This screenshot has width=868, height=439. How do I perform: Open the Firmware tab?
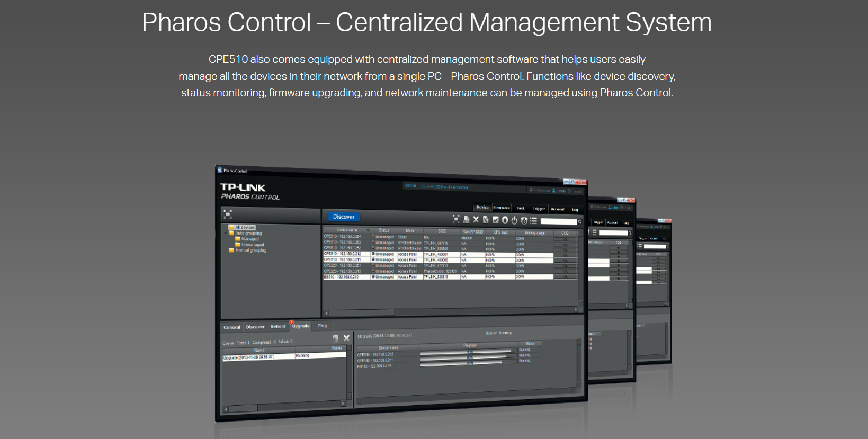point(501,208)
